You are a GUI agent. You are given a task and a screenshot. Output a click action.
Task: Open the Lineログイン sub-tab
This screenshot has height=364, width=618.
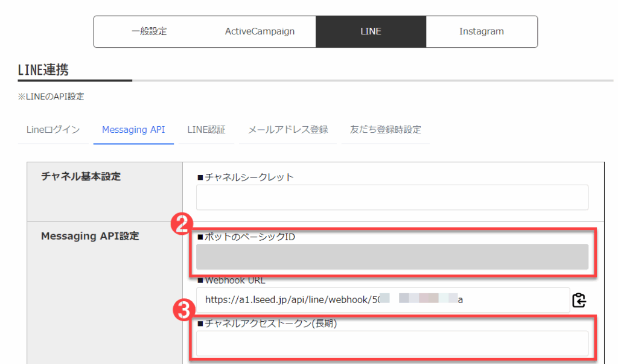[53, 130]
